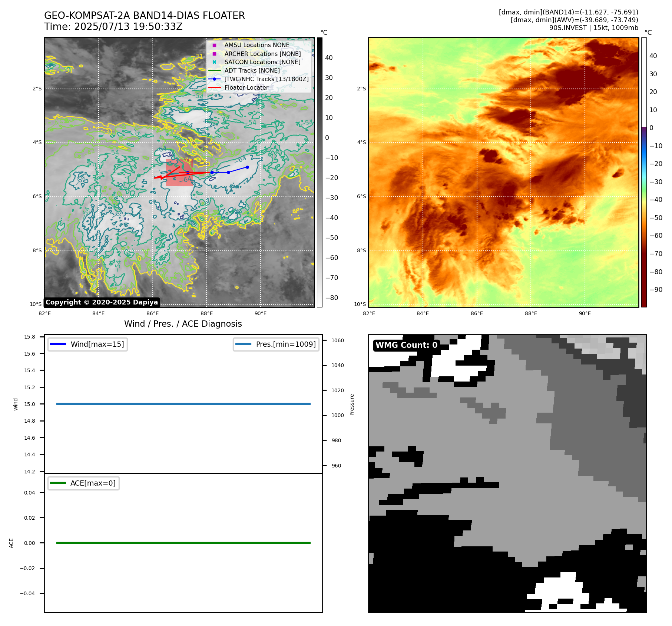Click the JTWC/NHC Tracks [13/1800Z] legend text
Image resolution: width=672 pixels, height=626 pixels.
[x=267, y=79]
